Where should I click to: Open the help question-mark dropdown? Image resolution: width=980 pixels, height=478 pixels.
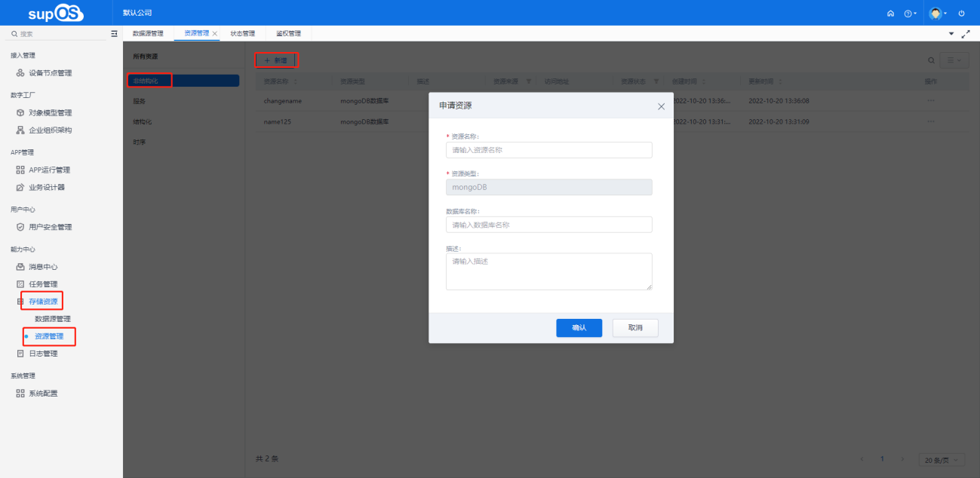(910, 14)
